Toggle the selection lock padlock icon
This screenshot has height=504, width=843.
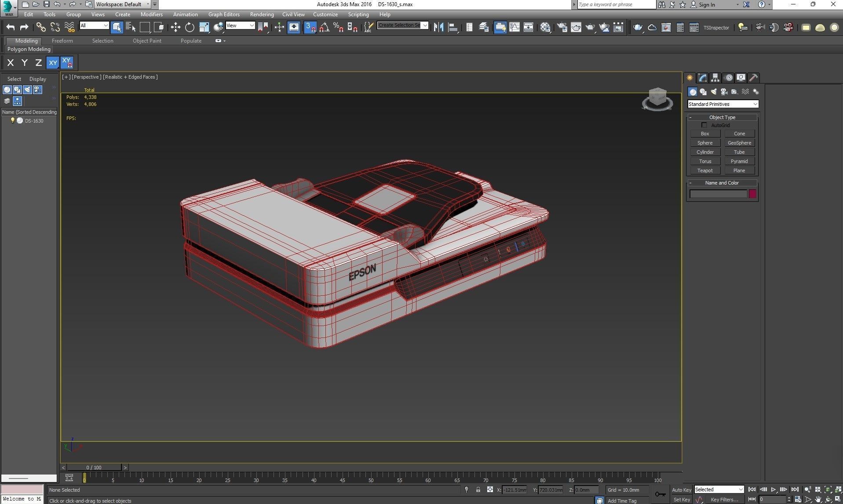[x=478, y=489]
